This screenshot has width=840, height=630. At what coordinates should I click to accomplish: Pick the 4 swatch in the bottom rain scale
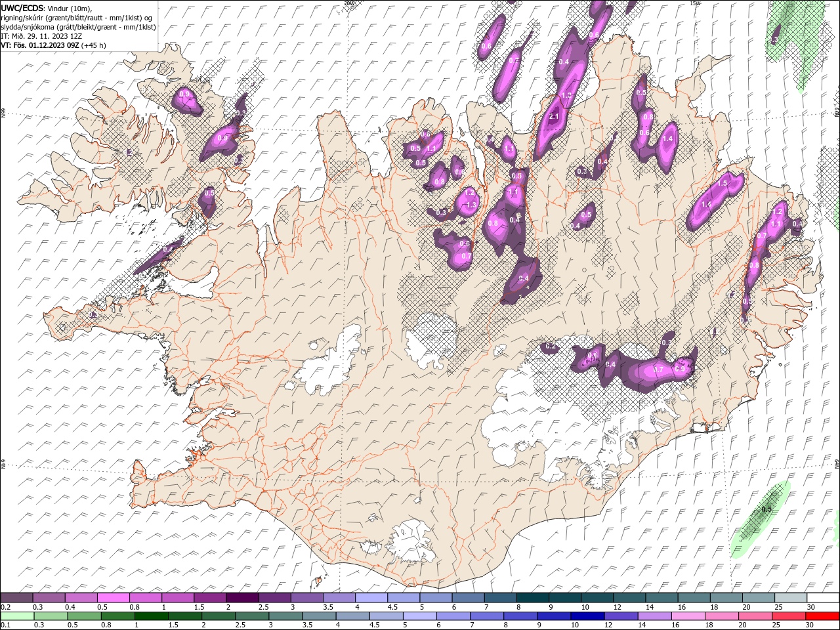click(353, 616)
